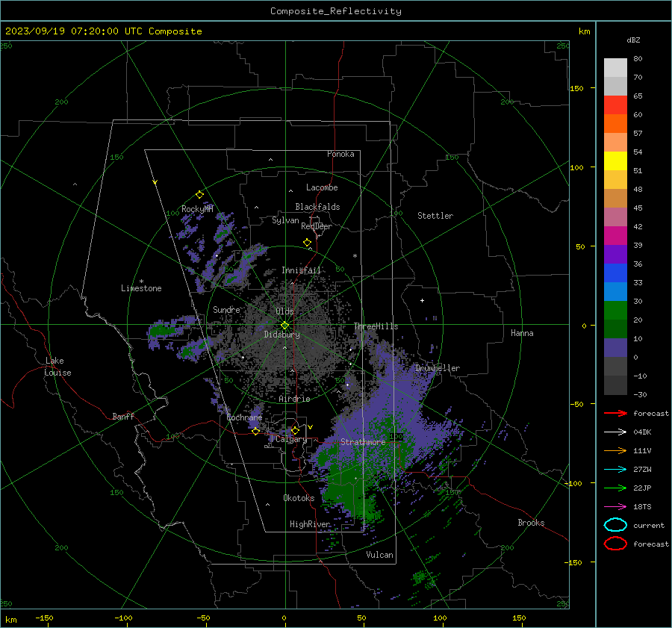Click the magenta 18TS arrow icon
This screenshot has height=628, width=672.
(x=615, y=507)
